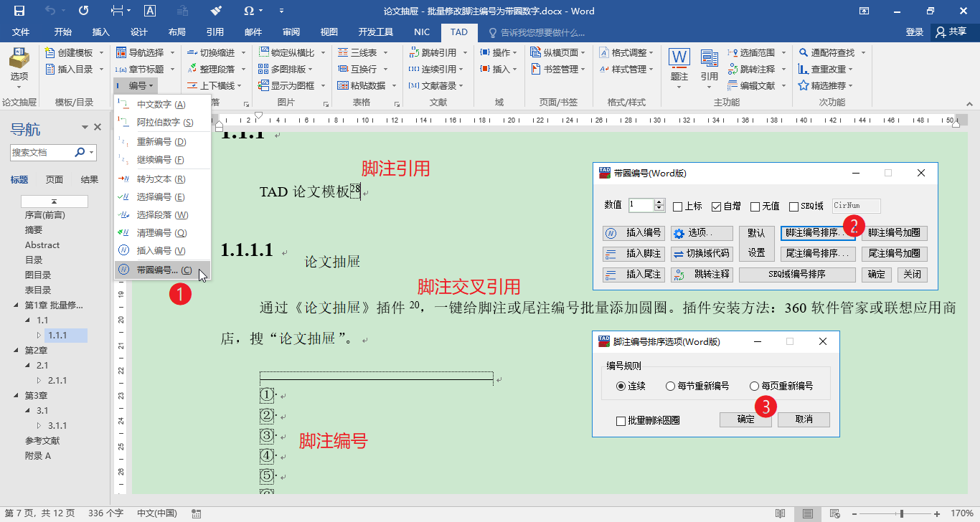Check the 批量删除圆圈 checkbox

621,421
